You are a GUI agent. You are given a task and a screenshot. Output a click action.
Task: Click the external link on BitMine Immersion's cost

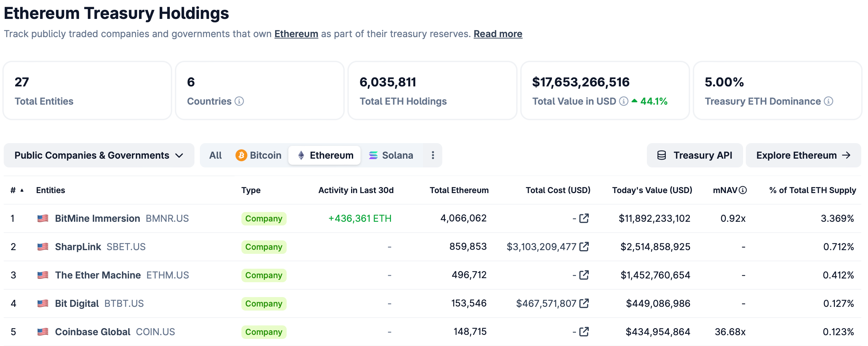(583, 218)
